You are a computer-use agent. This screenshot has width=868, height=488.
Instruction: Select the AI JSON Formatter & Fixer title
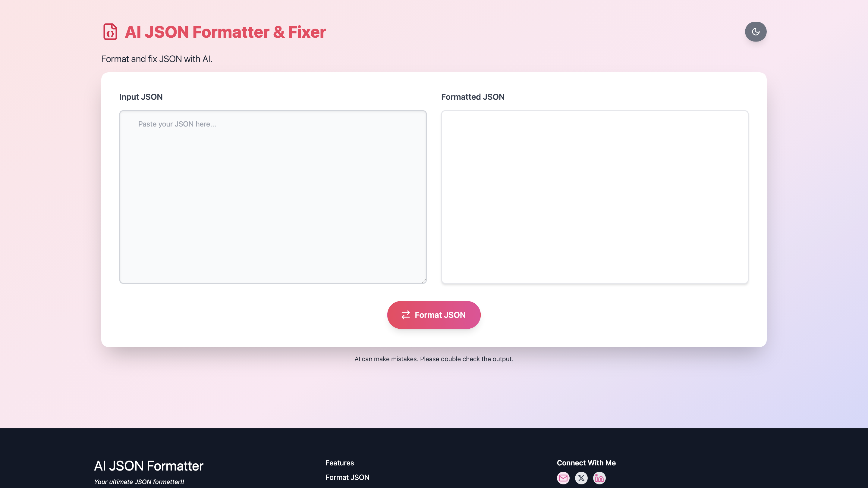click(225, 31)
